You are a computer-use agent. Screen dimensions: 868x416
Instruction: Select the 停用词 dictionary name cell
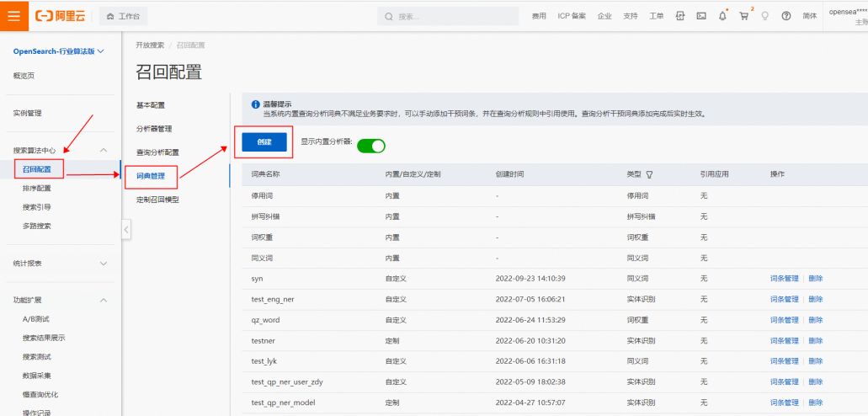(262, 196)
